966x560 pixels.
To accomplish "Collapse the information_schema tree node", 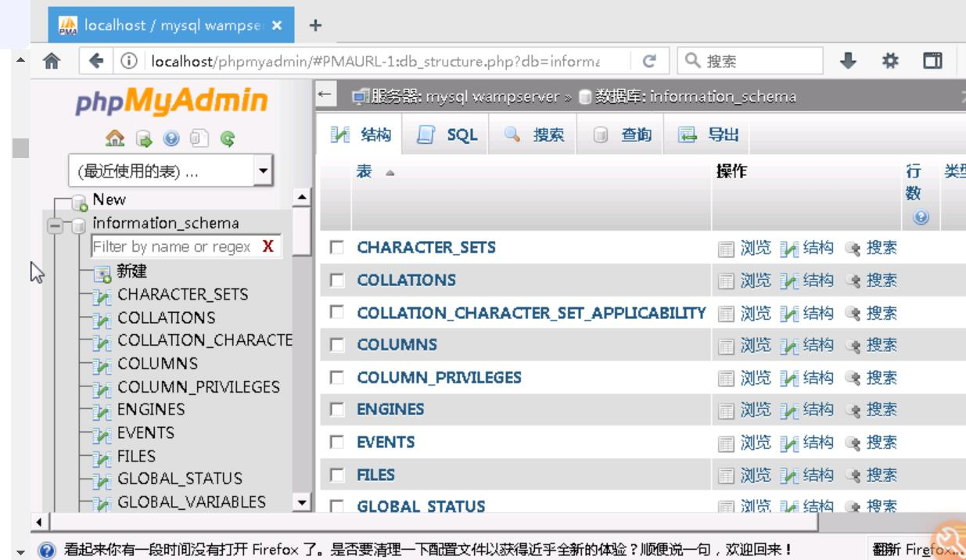I will pyautogui.click(x=55, y=226).
